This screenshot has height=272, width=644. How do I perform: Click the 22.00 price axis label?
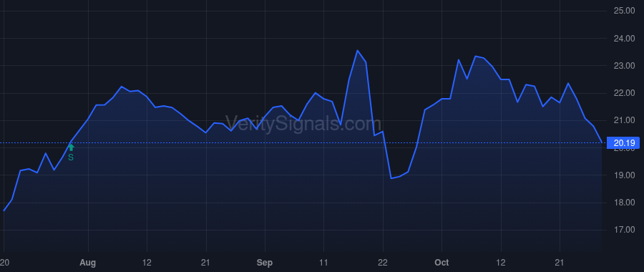pyautogui.click(x=624, y=93)
